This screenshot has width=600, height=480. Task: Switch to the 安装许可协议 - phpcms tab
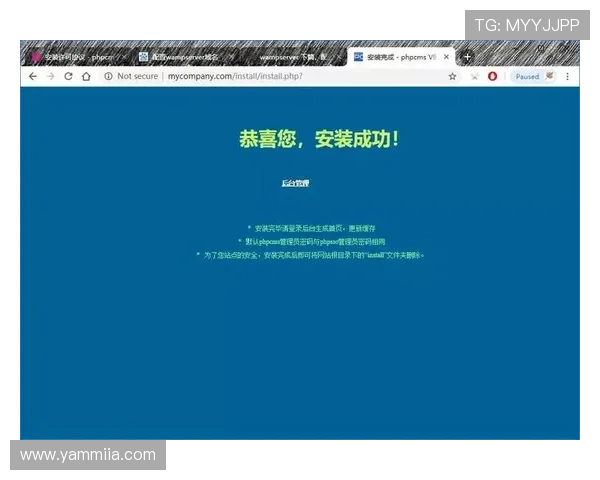coord(75,58)
